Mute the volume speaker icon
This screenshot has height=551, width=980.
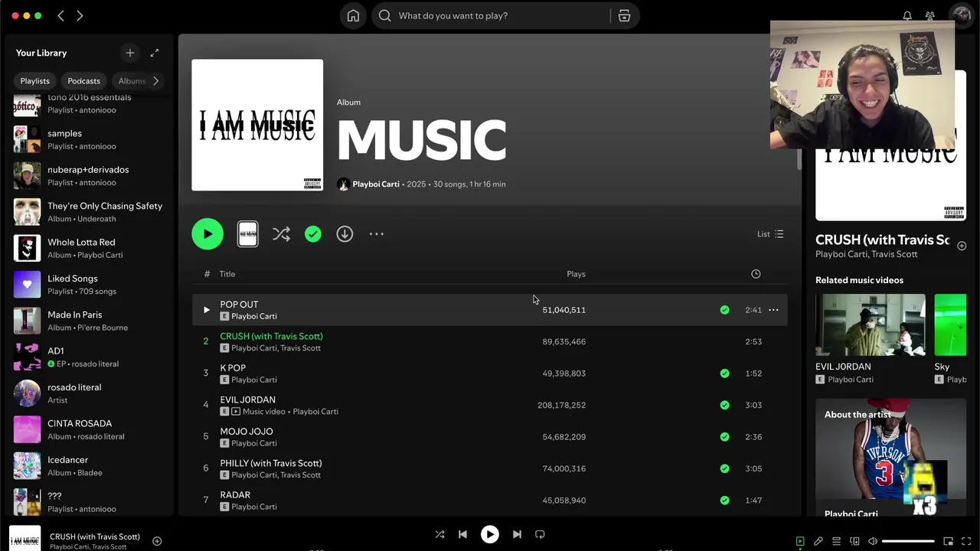873,541
